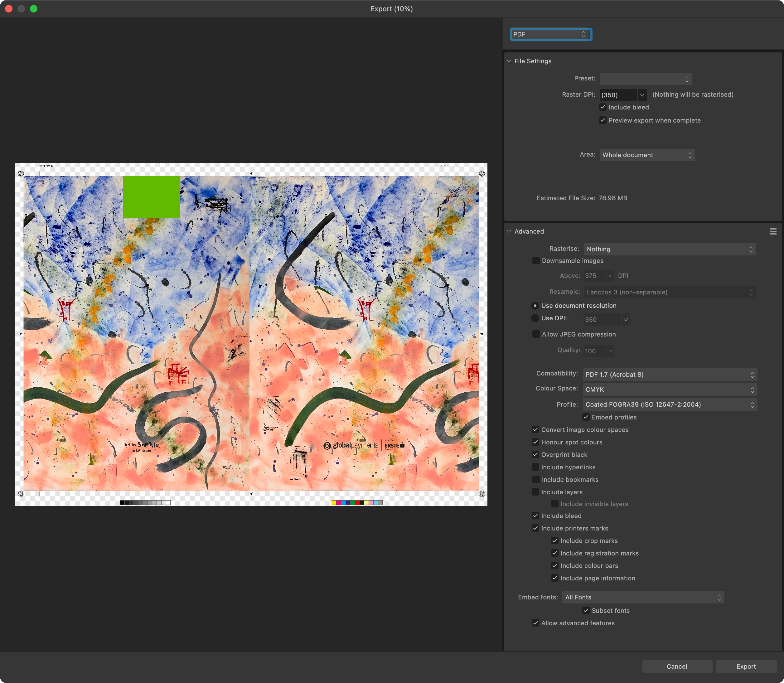
Task: Collapse the File Settings section
Action: coord(509,61)
